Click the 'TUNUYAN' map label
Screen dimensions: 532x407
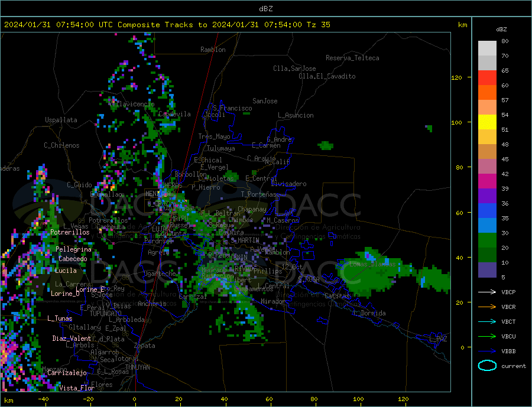(137, 367)
